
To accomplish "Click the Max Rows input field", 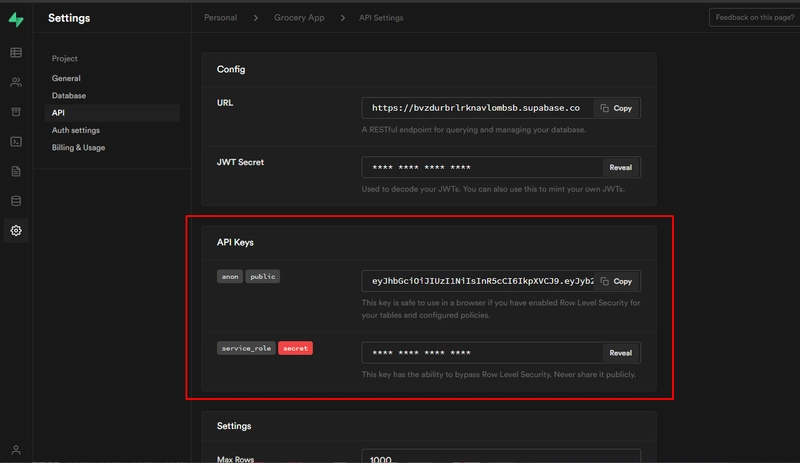I will [x=501, y=456].
